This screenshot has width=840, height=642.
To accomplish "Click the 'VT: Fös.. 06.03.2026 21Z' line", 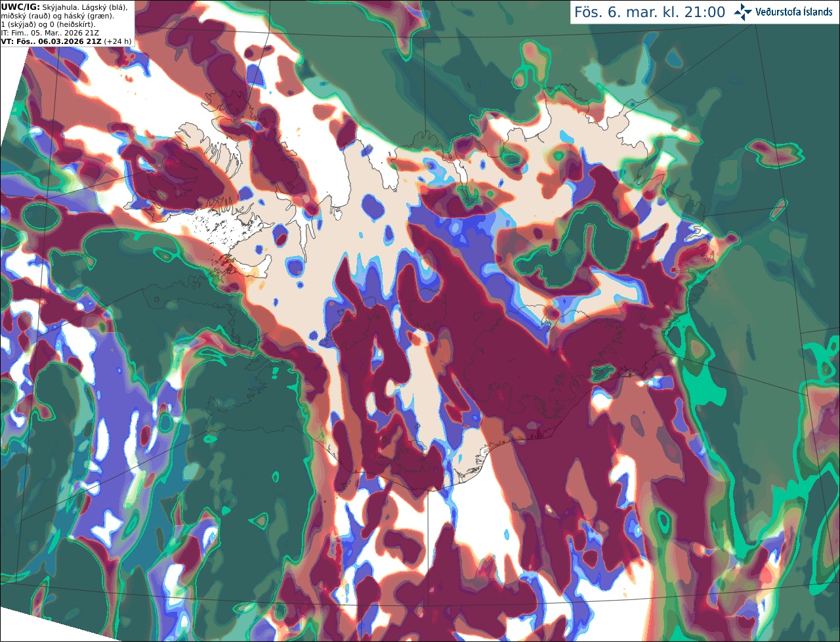I will click(51, 41).
